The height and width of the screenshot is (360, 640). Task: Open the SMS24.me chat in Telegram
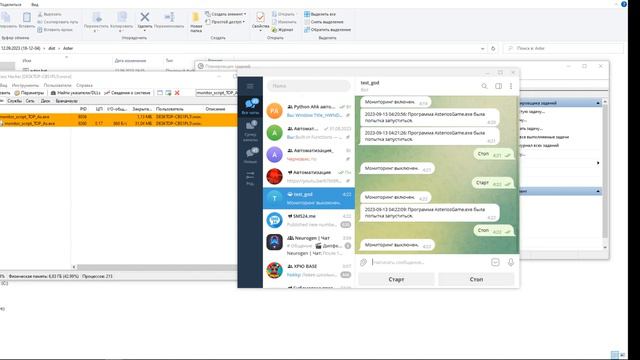(309, 220)
